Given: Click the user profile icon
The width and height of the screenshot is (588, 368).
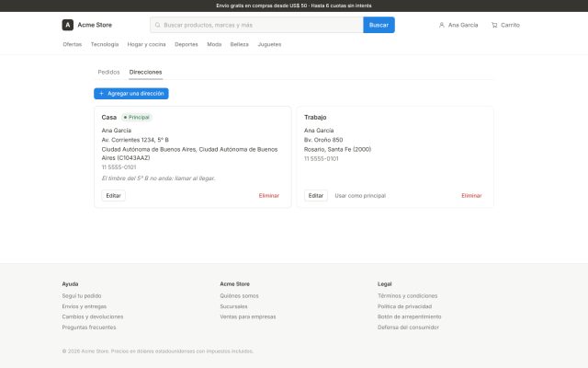Looking at the screenshot, I should point(441,25).
